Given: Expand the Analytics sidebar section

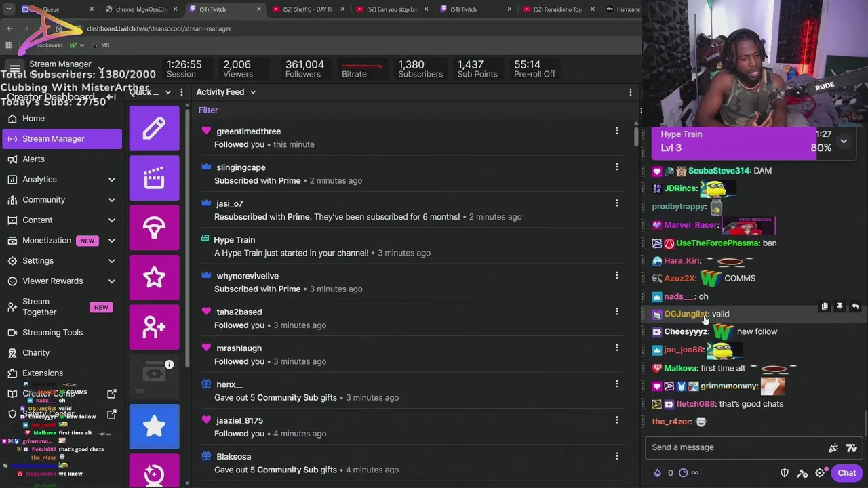Looking at the screenshot, I should pos(111,179).
